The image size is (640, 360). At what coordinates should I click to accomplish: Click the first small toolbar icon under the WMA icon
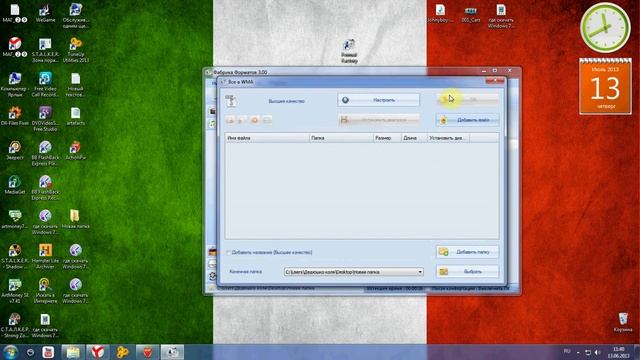pyautogui.click(x=230, y=120)
